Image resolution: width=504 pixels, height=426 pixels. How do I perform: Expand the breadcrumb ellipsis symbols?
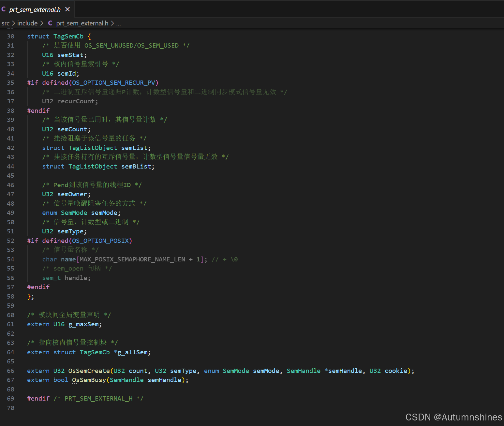(x=118, y=23)
